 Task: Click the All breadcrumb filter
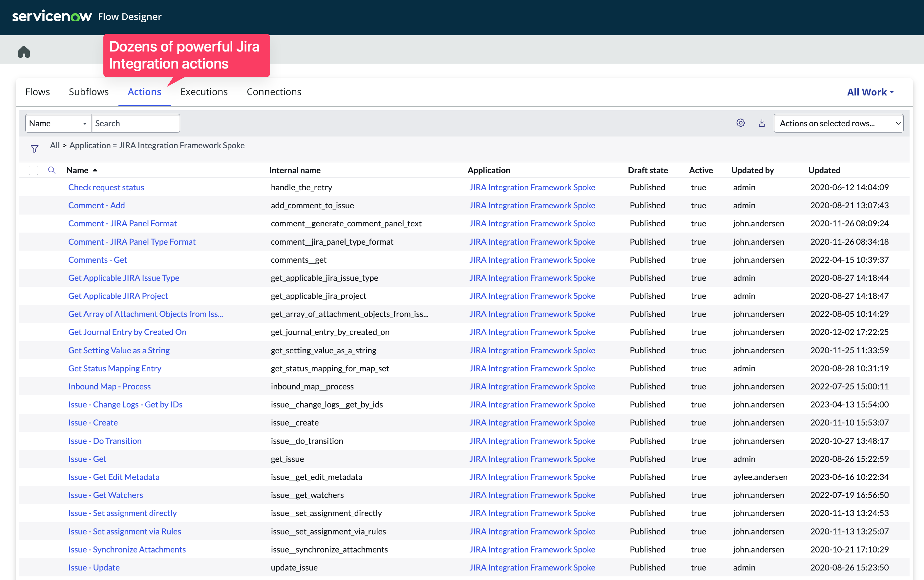pos(54,145)
